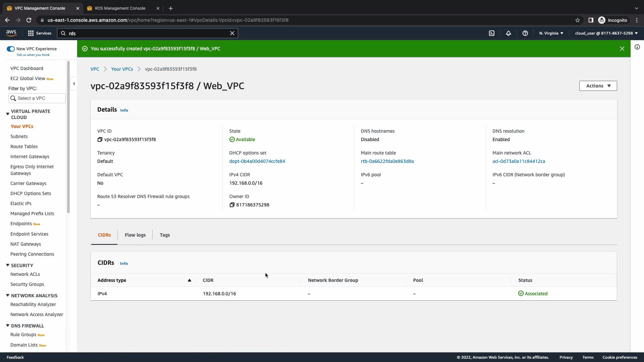Clear the rds search with X icon
644x362 pixels.
[232, 33]
